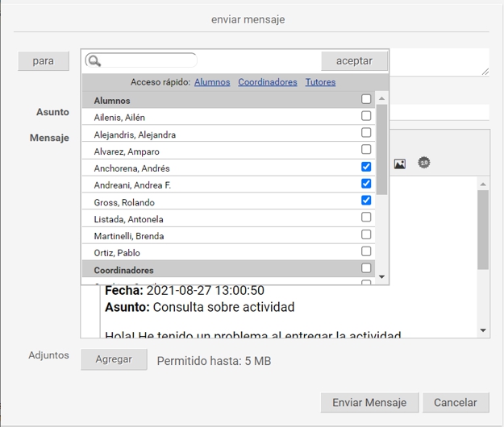This screenshot has width=504, height=427.
Task: Focus the recipient search input field
Action: pos(148,61)
